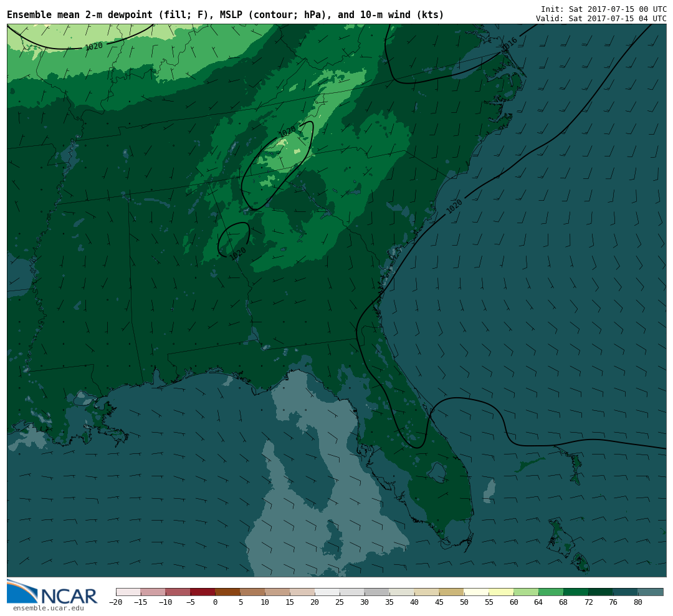Pick the green swatch between 68 and 72
The image size is (673, 616).
click(x=576, y=592)
